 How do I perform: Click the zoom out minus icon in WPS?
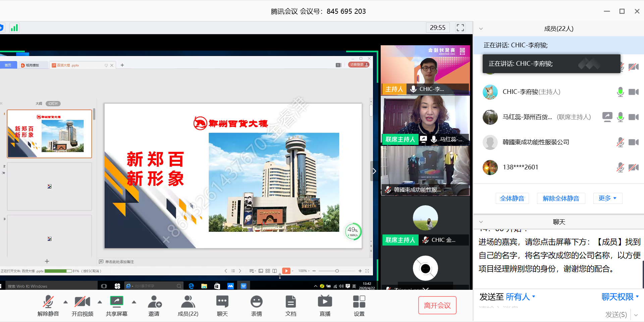click(314, 271)
